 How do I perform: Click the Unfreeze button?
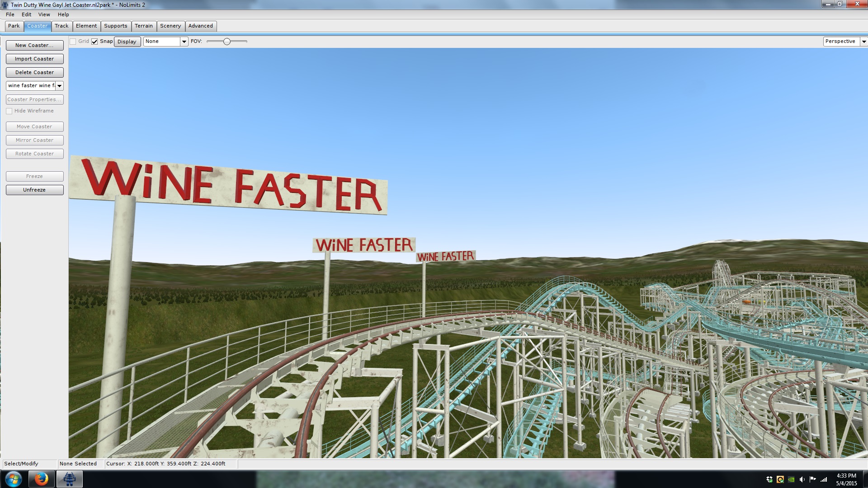pos(34,190)
